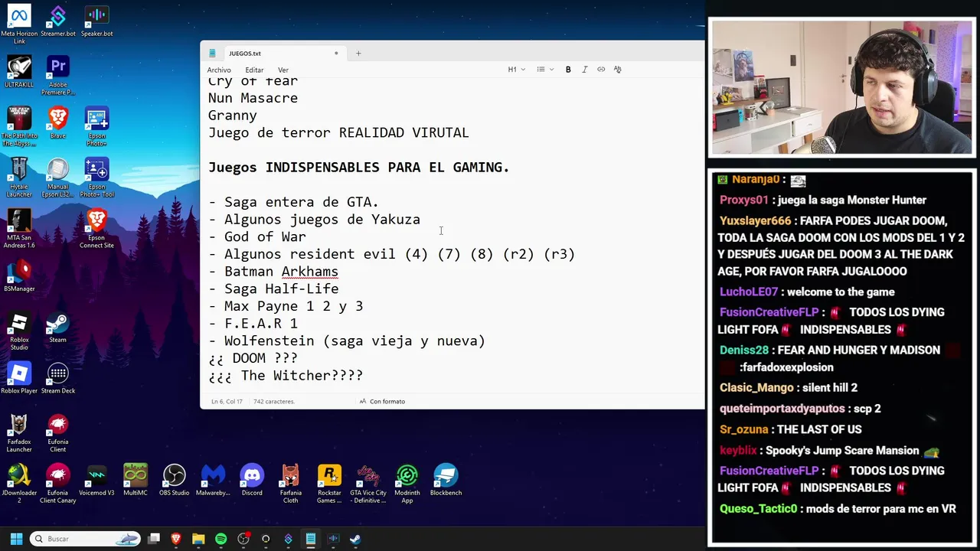The height and width of the screenshot is (551, 980).
Task: Open the Archivo menu
Action: pyautogui.click(x=219, y=70)
